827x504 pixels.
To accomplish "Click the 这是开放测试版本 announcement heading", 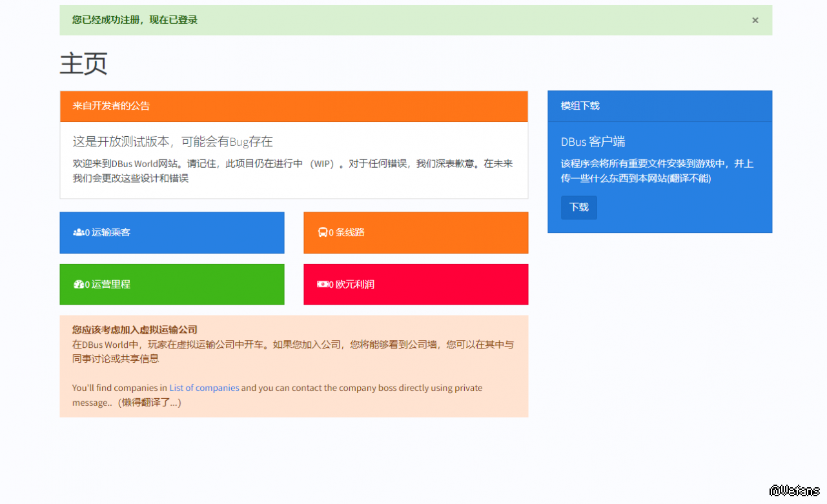I will [172, 142].
